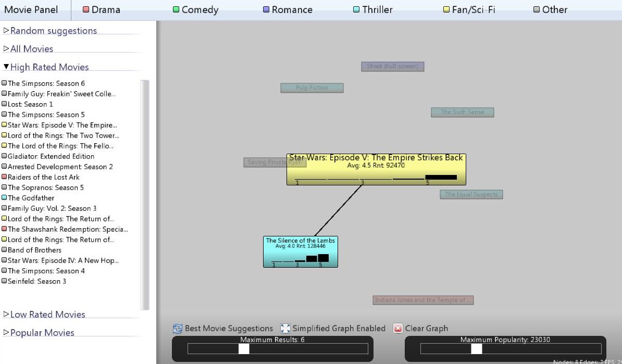Select Raiders of the Lost Ark entry

click(x=41, y=177)
